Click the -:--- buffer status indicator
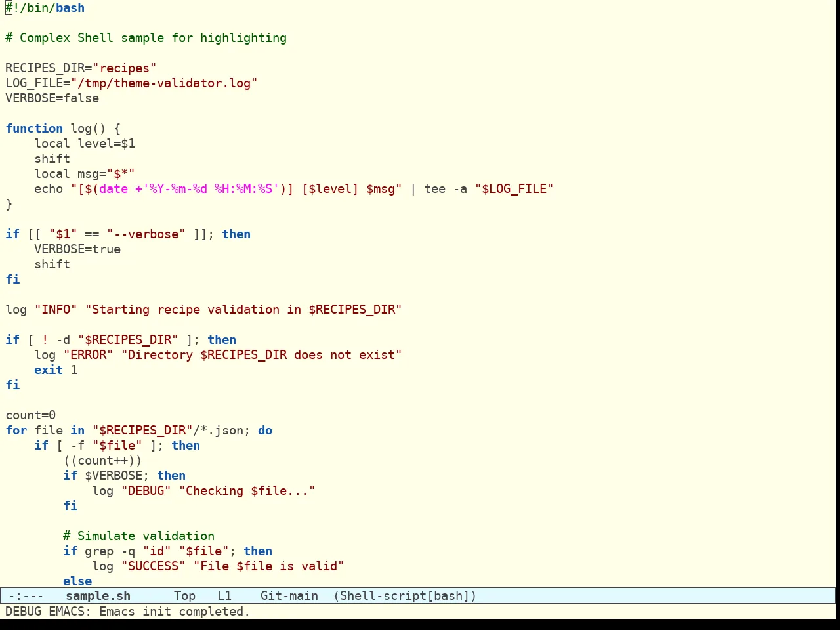The image size is (840, 630). tap(26, 596)
